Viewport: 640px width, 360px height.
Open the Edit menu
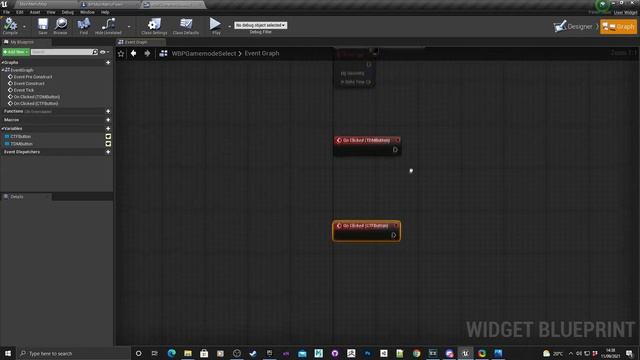click(20, 12)
